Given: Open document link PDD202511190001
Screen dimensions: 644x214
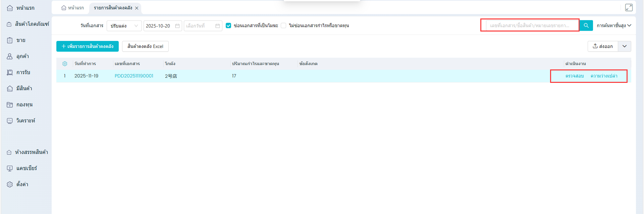Looking at the screenshot, I should click(x=134, y=76).
